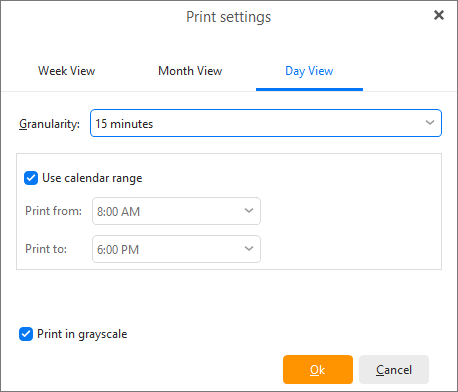Click the Granularity label
Viewport: 458px width, 392px height.
point(49,124)
